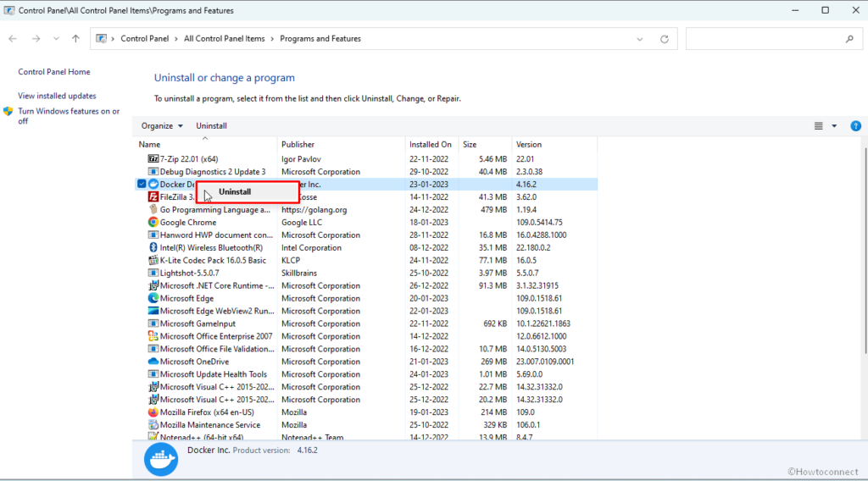This screenshot has width=868, height=481.
Task: Click the Igor Pavlov publisher cell
Action: [x=301, y=158]
